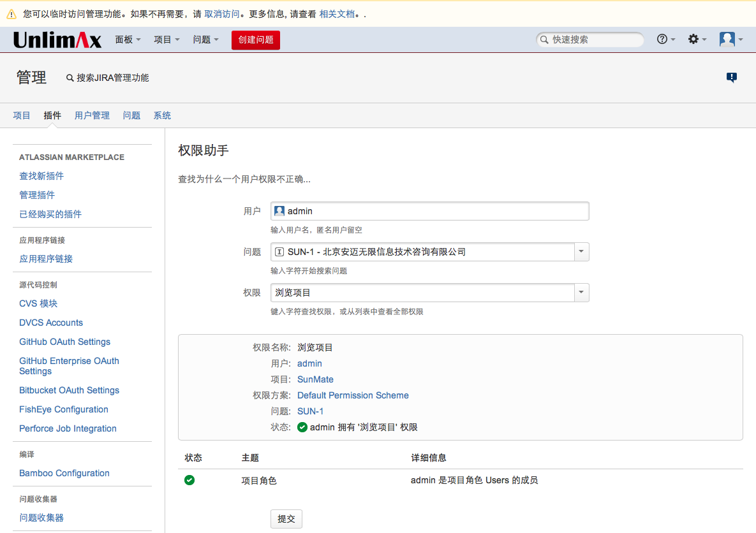Open the help question mark menu
The image size is (756, 533).
tap(662, 40)
